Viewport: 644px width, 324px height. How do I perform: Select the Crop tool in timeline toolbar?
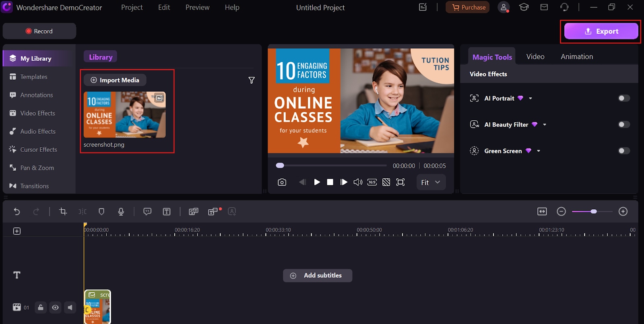[63, 211]
